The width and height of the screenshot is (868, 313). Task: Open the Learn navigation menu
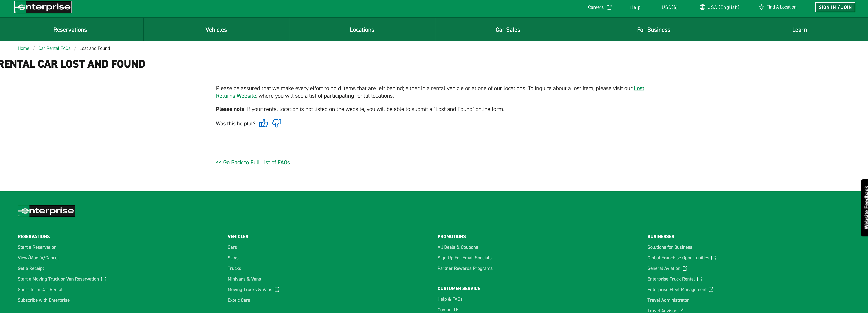(x=799, y=30)
